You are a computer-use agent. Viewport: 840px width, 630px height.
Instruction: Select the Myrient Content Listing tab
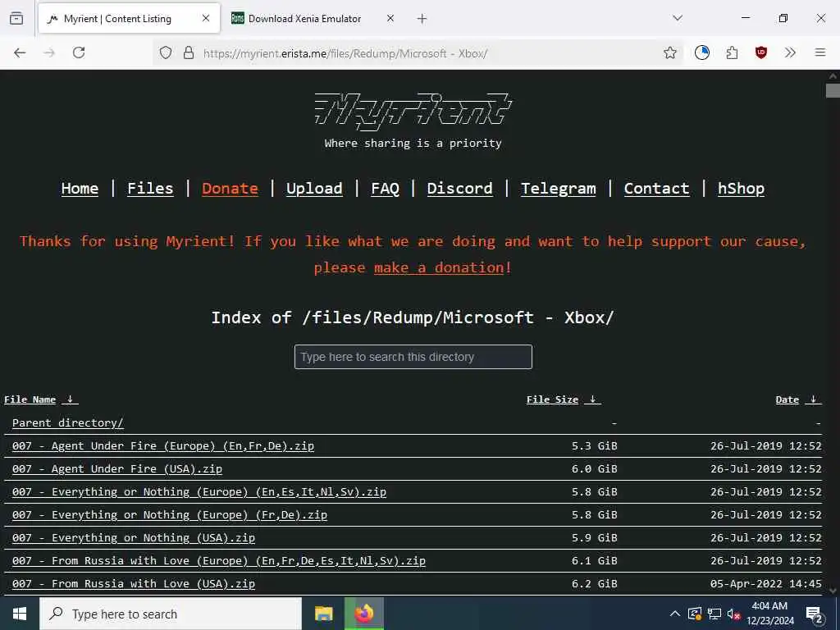(x=129, y=19)
